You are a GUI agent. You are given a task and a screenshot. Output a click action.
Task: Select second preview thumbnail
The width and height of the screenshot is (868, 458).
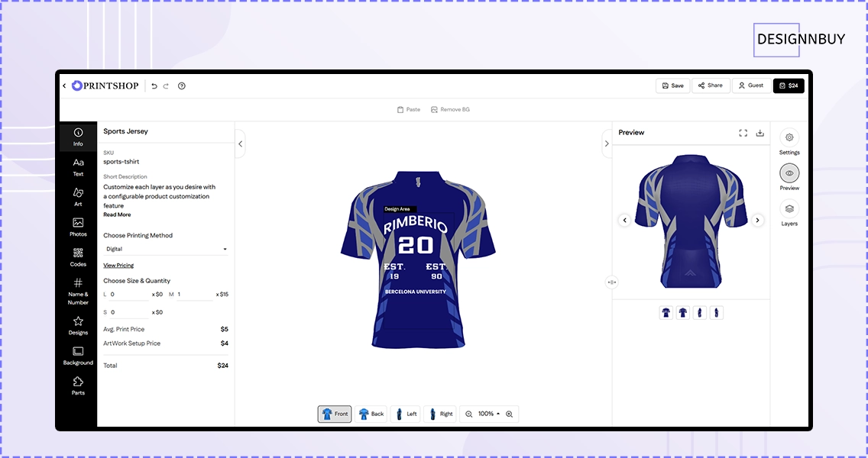pos(683,312)
